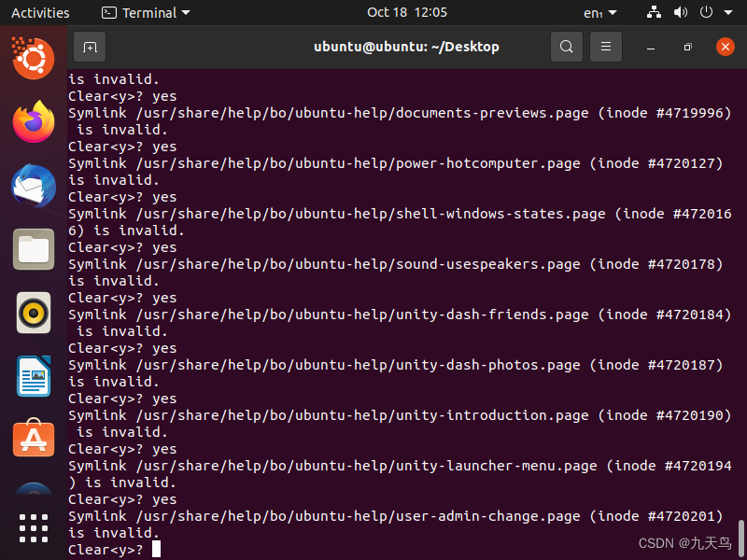Image resolution: width=747 pixels, height=560 pixels.
Task: Expand the system menu arrow
Action: (728, 13)
